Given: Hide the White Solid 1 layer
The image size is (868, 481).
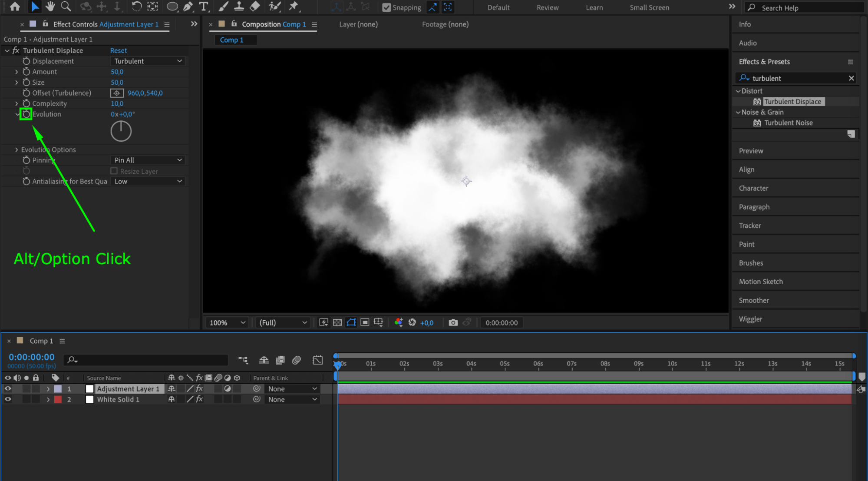Looking at the screenshot, I should (x=8, y=399).
